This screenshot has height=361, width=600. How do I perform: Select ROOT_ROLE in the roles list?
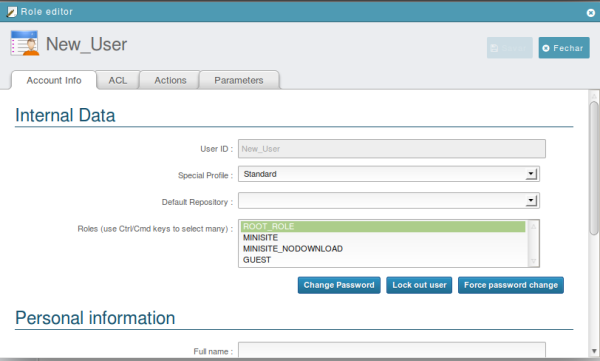[383, 227]
